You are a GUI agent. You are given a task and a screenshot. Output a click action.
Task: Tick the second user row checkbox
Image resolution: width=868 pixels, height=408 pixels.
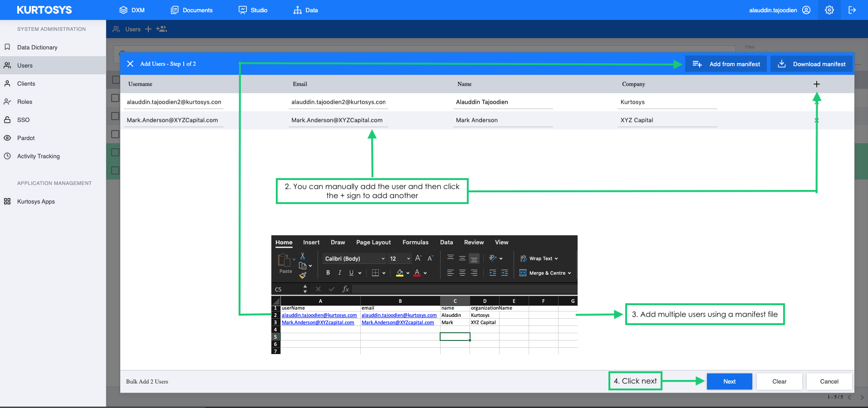[x=115, y=116]
